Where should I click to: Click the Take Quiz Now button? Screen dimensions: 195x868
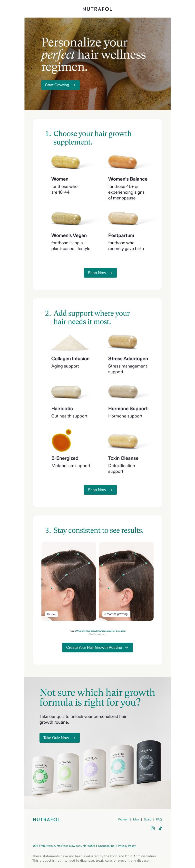click(x=60, y=738)
